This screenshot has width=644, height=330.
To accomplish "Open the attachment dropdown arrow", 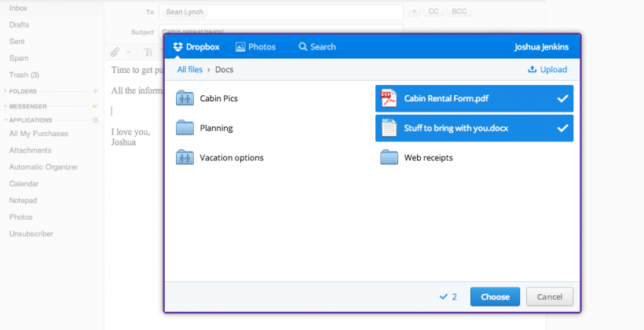I will tap(128, 53).
